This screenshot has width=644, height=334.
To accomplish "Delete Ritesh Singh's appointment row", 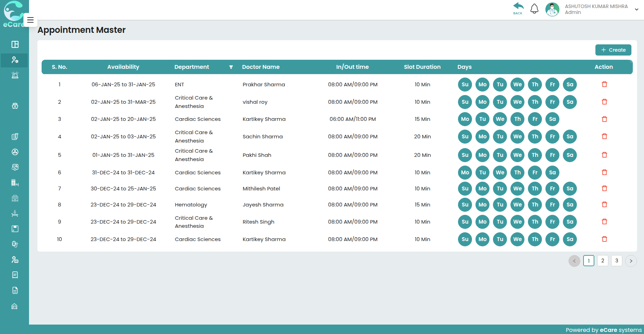I will coord(604,222).
